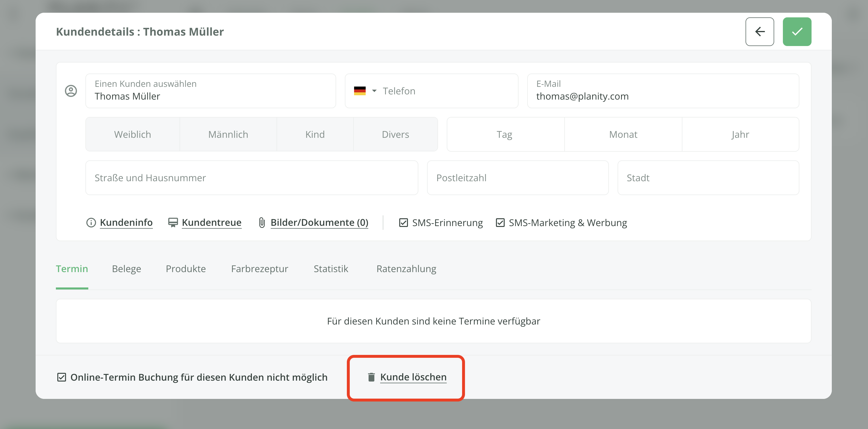The width and height of the screenshot is (868, 429).
Task: Click the German flag icon
Action: tap(360, 91)
